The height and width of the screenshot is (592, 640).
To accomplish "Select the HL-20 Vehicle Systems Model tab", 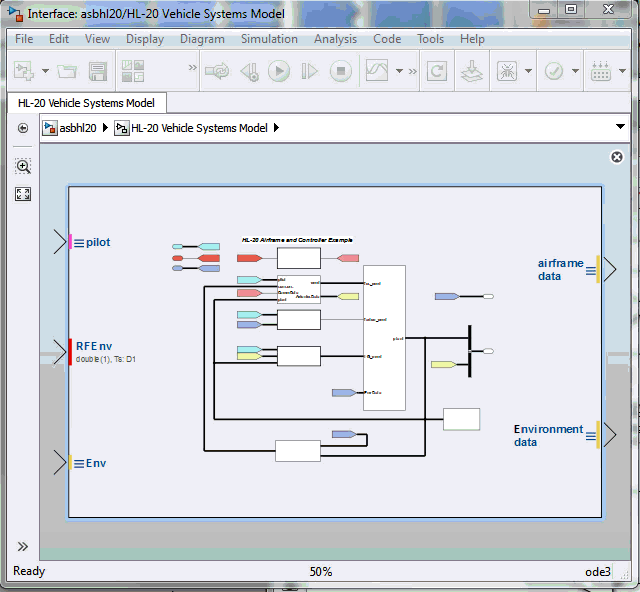I will point(87,102).
